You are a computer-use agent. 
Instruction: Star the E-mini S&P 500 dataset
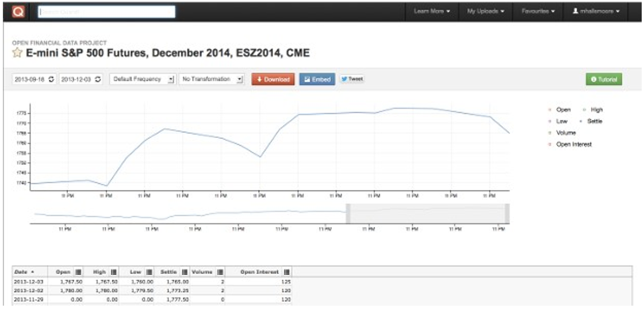pos(17,52)
